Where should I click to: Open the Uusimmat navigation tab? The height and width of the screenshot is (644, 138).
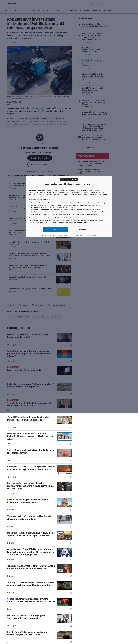pos(18,11)
